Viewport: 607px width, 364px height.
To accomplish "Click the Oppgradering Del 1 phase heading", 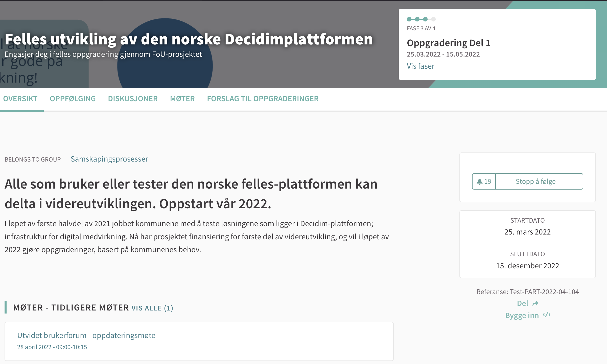I will click(x=449, y=43).
